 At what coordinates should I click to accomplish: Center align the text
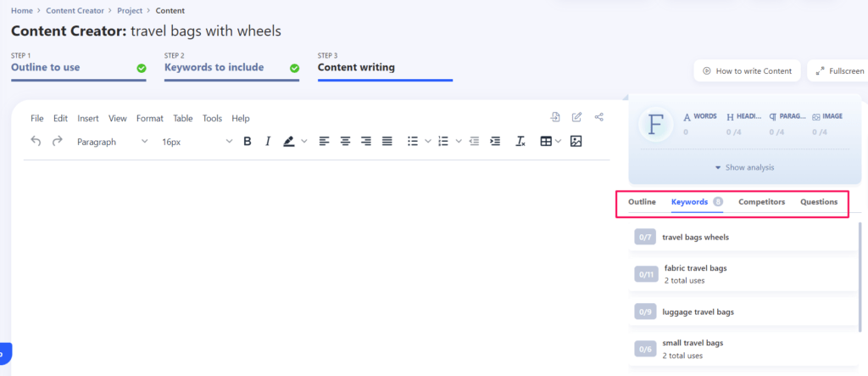click(346, 142)
